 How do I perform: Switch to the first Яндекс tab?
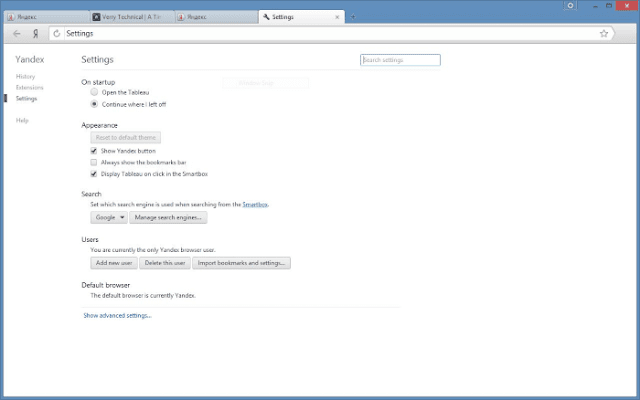47,17
